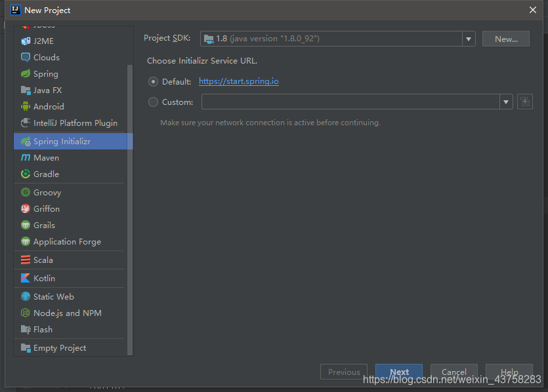Click the Help button

click(509, 372)
